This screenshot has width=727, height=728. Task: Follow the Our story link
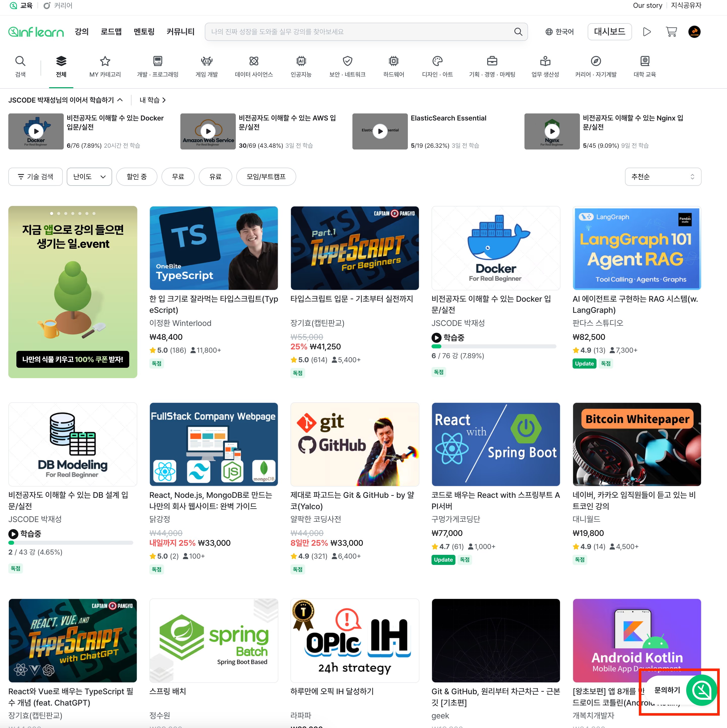pos(647,6)
